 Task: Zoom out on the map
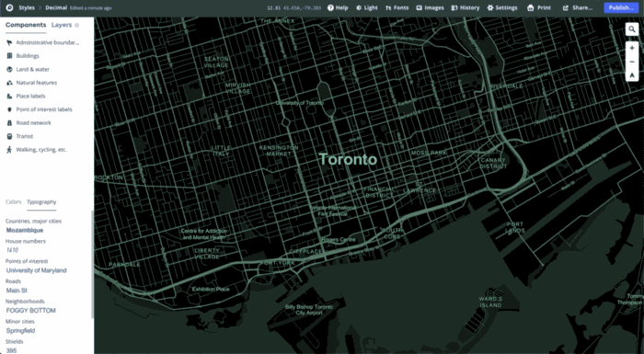(x=632, y=62)
